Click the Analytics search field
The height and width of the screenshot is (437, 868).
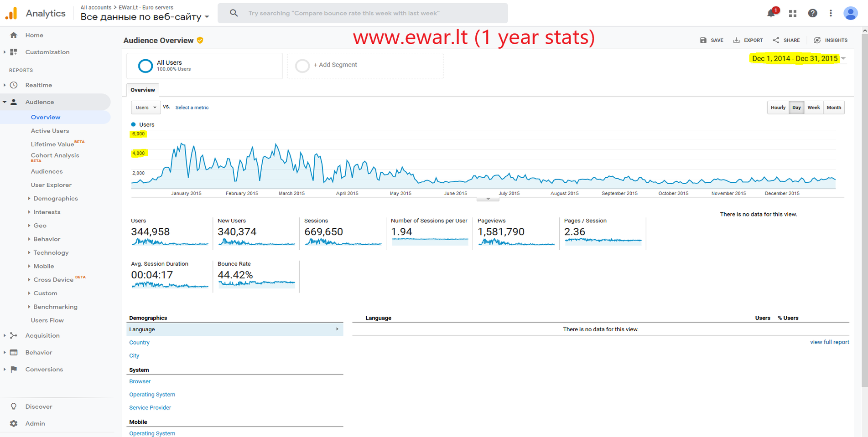pyautogui.click(x=363, y=13)
